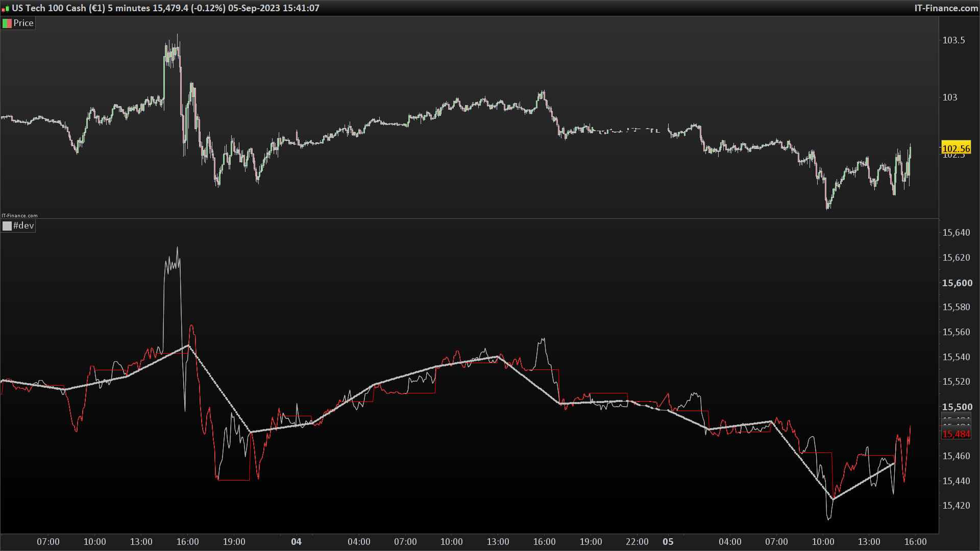This screenshot has height=551, width=980.
Task: Click the 103.5 label on price scale
Action: (953, 40)
